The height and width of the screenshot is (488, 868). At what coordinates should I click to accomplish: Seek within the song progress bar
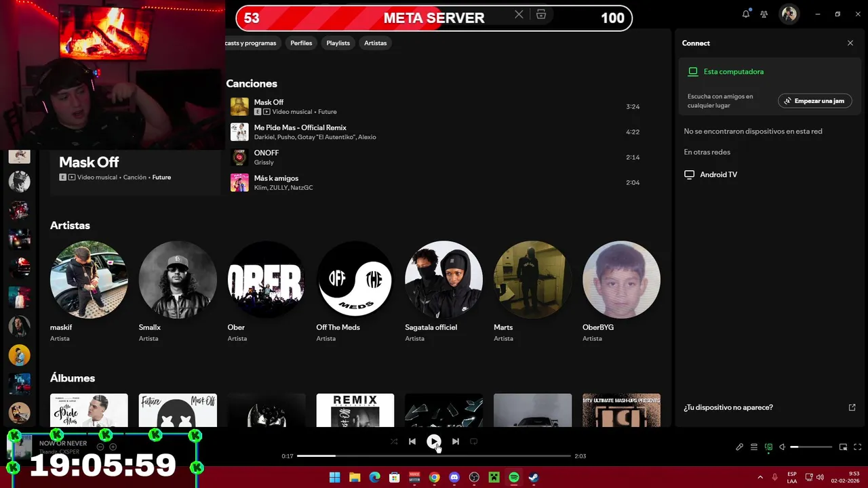[434, 456]
